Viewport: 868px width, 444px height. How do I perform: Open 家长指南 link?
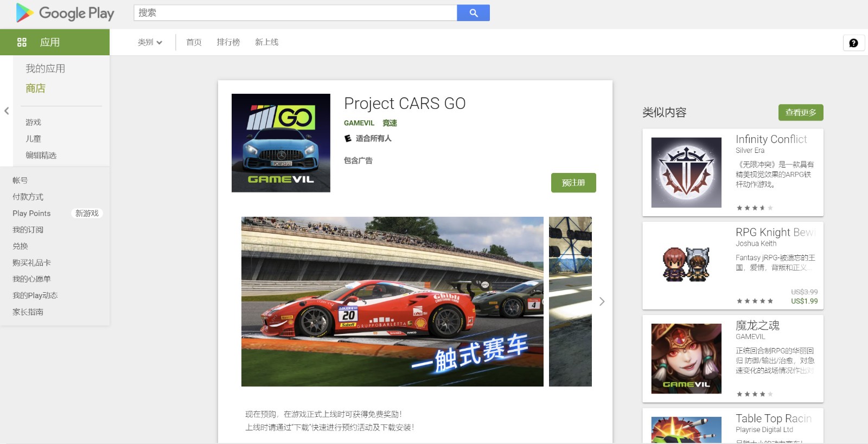coord(28,312)
